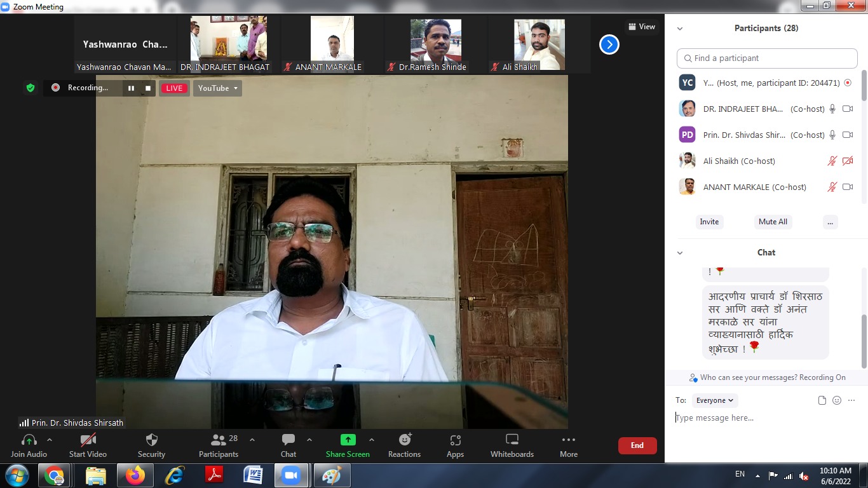Pause the recording
Screen dimensions: 868x488
[x=131, y=88]
